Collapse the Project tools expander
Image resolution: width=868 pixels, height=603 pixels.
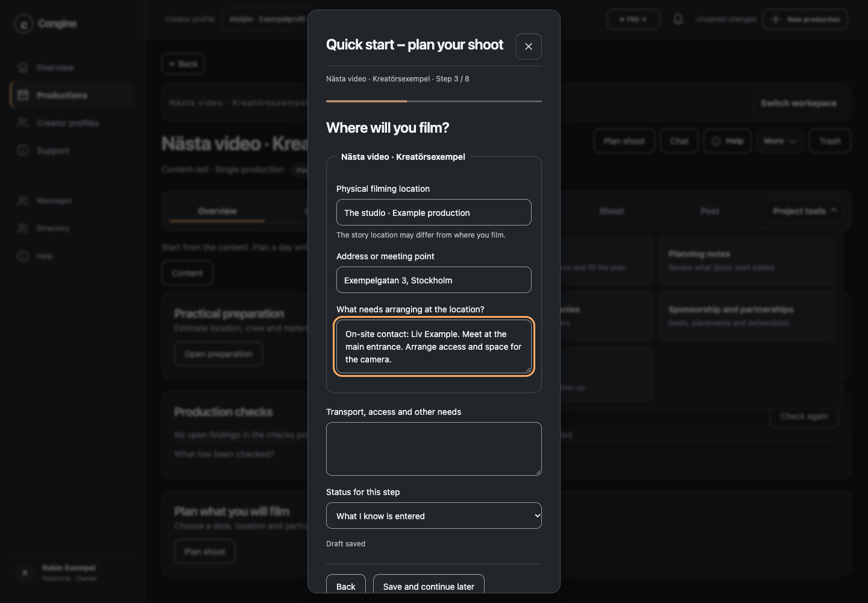805,211
